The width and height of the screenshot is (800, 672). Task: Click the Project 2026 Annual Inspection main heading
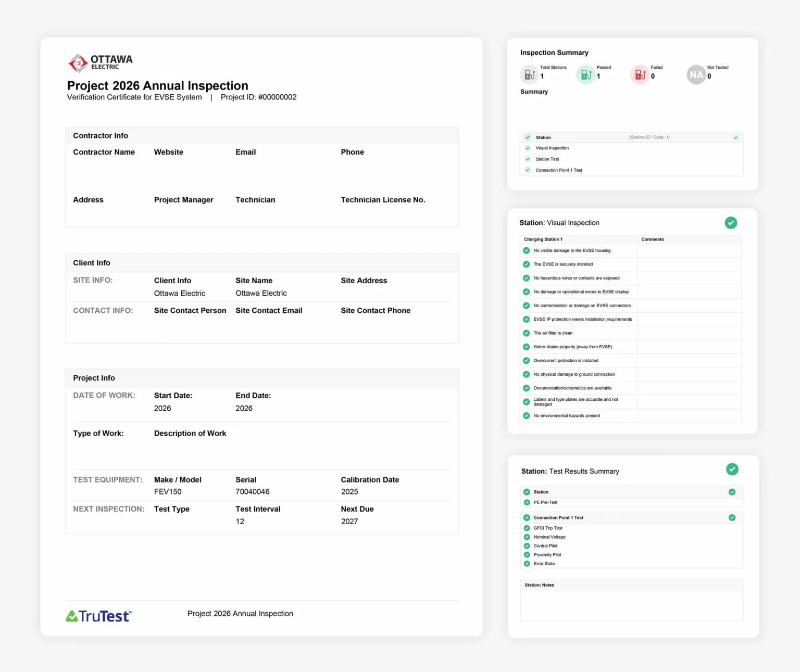tap(158, 85)
